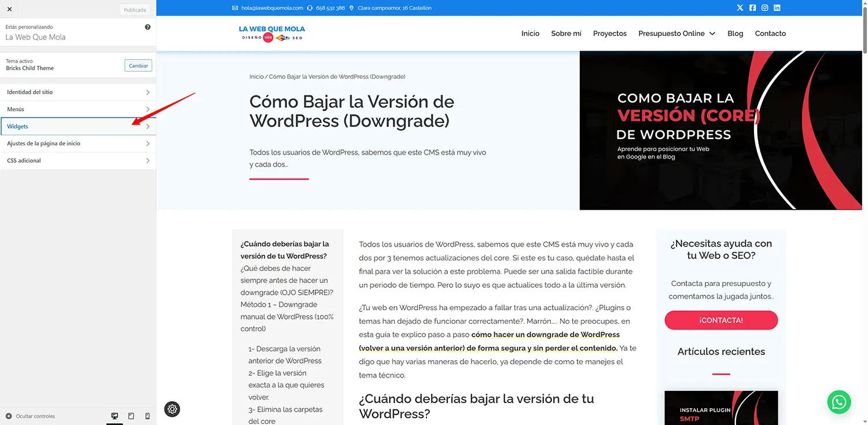Expand chevron beside Identidad del sitio
This screenshot has height=425, width=868.
148,92
